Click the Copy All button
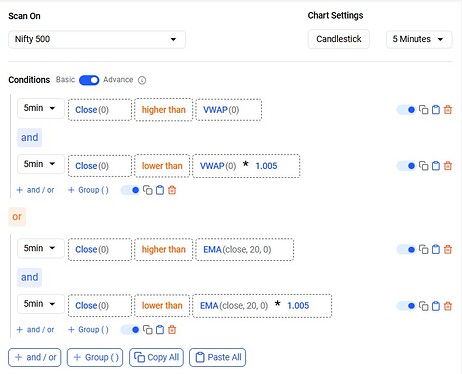Image resolution: width=462 pixels, height=374 pixels. coord(156,357)
